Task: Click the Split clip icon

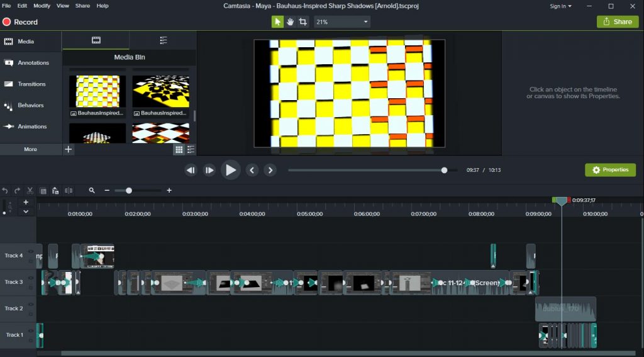Action: click(69, 190)
